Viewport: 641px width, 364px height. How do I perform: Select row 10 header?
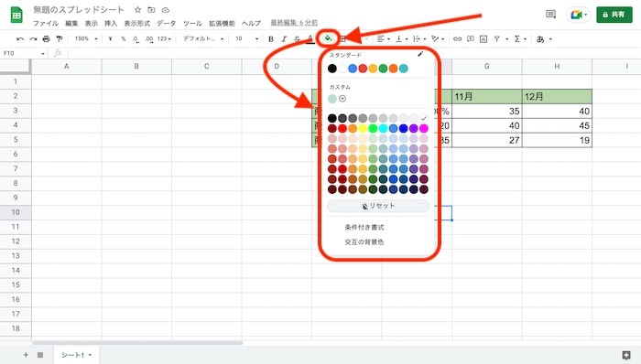click(x=16, y=212)
